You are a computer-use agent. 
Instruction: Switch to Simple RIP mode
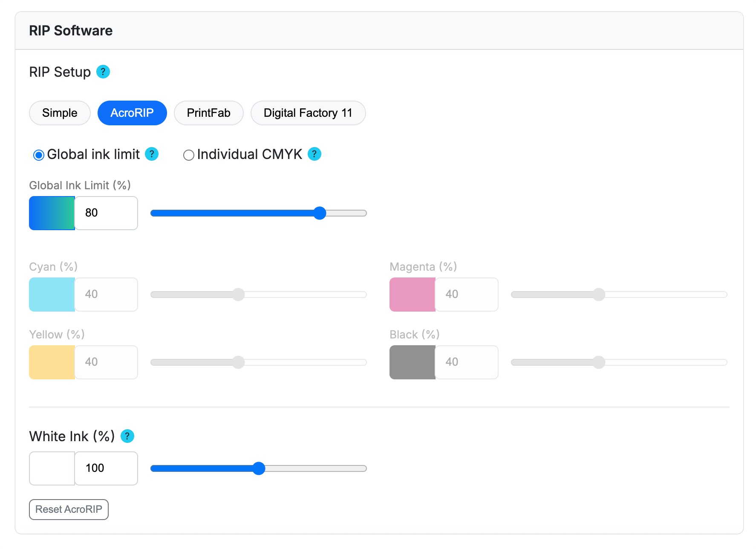click(x=59, y=113)
